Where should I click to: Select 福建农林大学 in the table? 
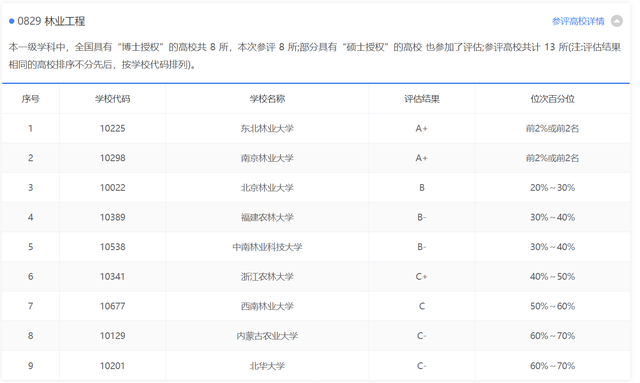coord(267,217)
